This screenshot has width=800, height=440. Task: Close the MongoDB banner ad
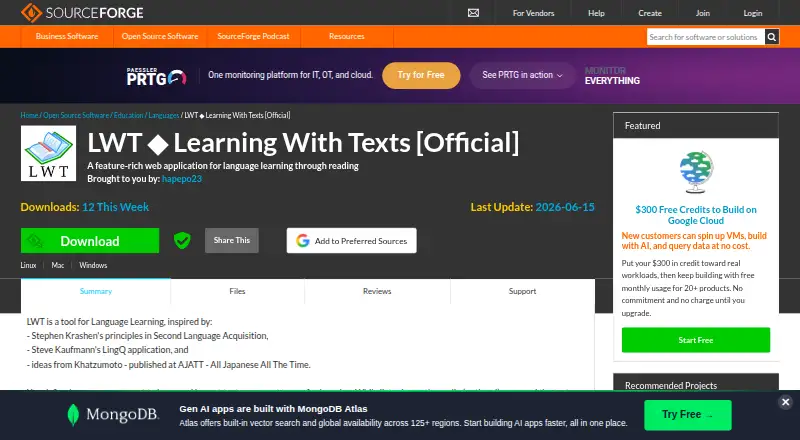[786, 402]
